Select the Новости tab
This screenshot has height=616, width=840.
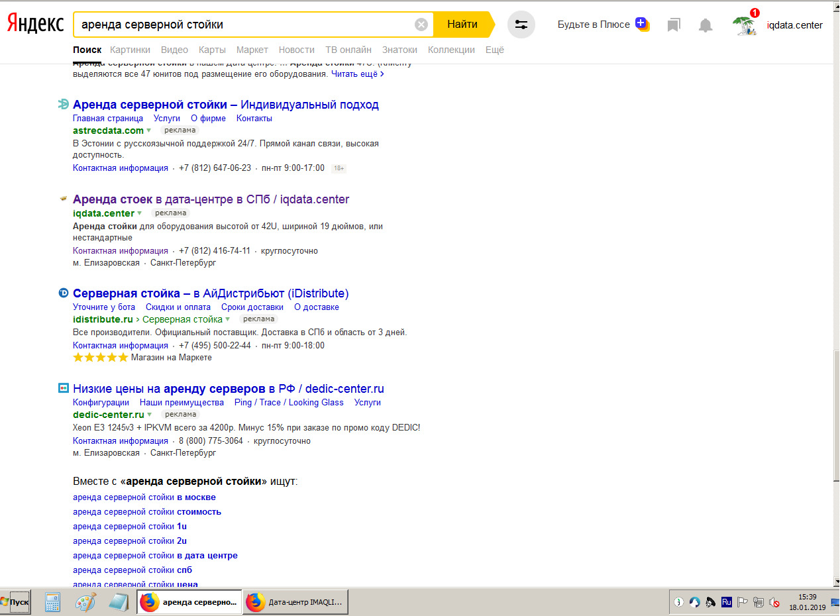tap(297, 50)
